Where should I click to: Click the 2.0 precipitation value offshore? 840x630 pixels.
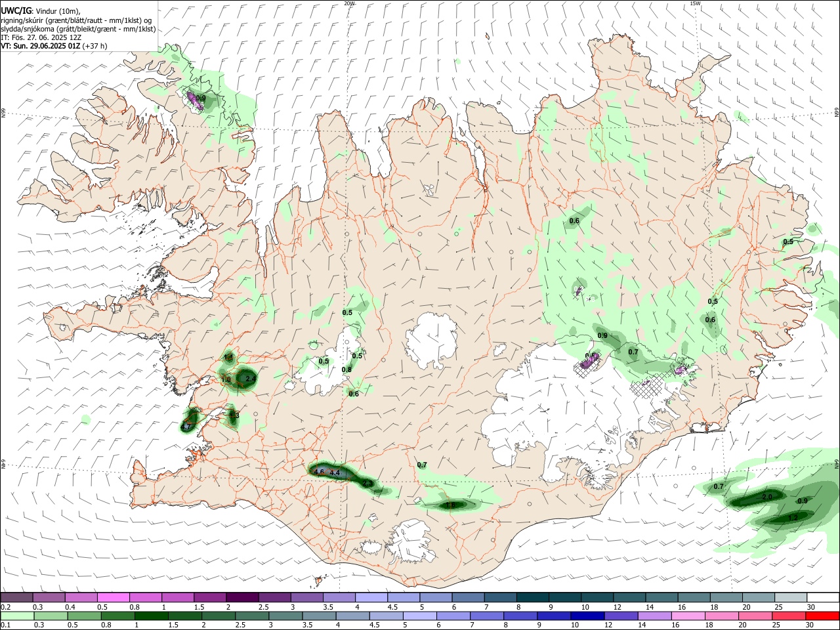pos(767,497)
